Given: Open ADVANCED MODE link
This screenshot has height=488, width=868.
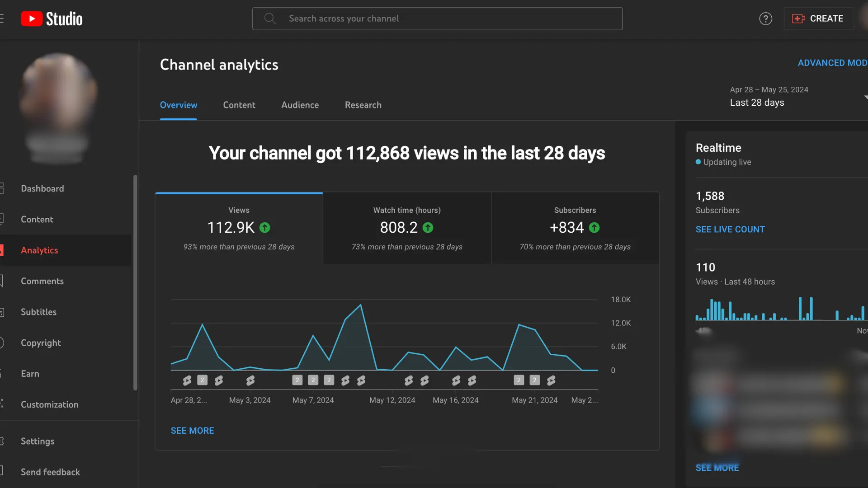Looking at the screenshot, I should pos(832,63).
